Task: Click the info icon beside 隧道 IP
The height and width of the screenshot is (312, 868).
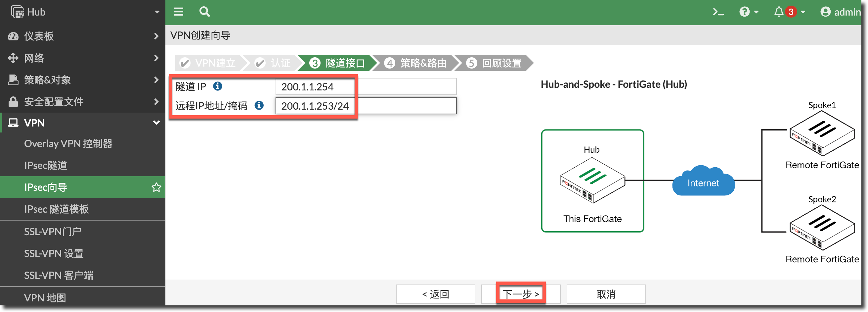Action: point(218,86)
